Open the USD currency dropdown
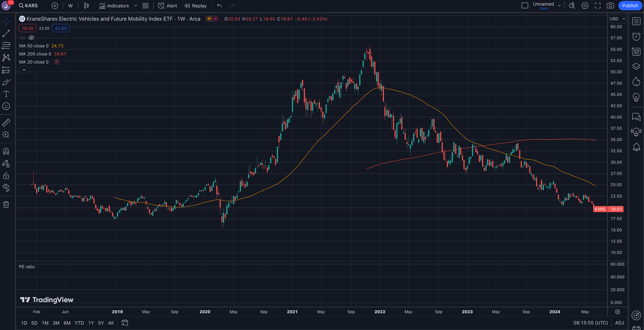The width and height of the screenshot is (644, 330). (x=617, y=19)
